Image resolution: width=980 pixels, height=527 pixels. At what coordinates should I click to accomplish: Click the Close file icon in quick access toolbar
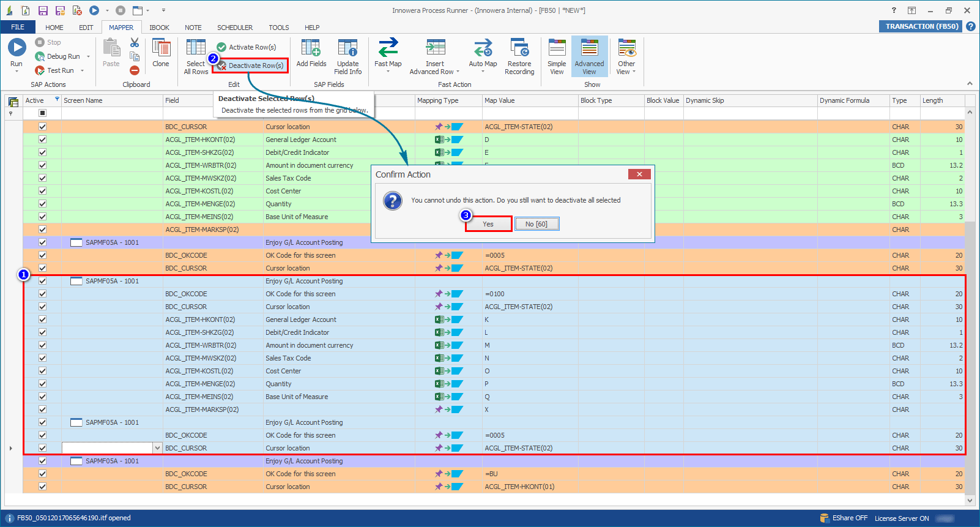point(77,10)
